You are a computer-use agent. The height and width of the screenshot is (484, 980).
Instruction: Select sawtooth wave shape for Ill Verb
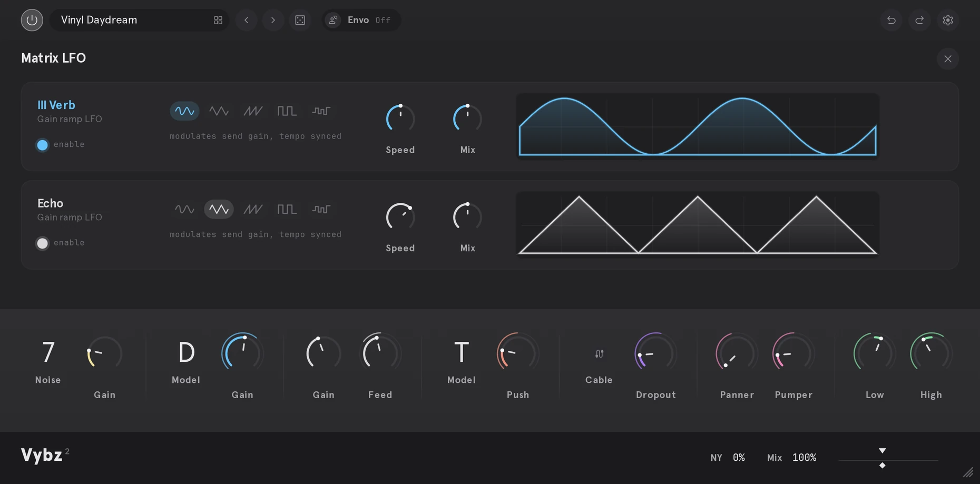pyautogui.click(x=253, y=111)
